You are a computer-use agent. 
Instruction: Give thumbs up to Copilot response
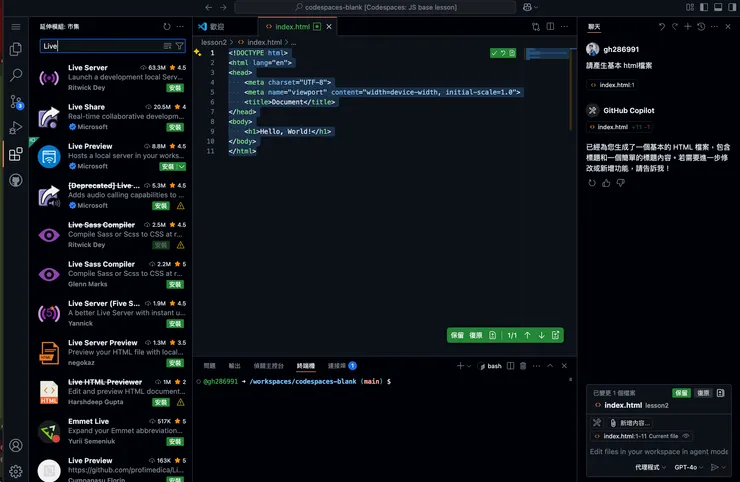pyautogui.click(x=606, y=183)
